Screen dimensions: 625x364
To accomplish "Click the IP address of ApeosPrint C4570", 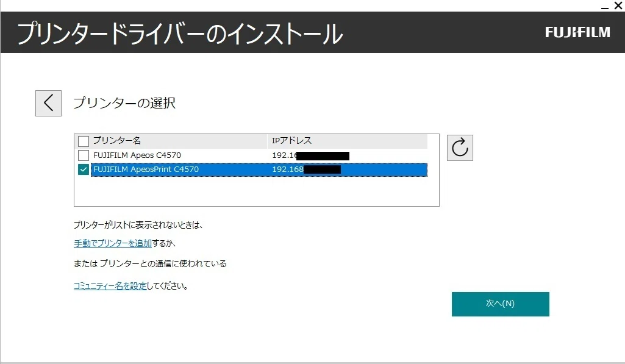I will 306,170.
